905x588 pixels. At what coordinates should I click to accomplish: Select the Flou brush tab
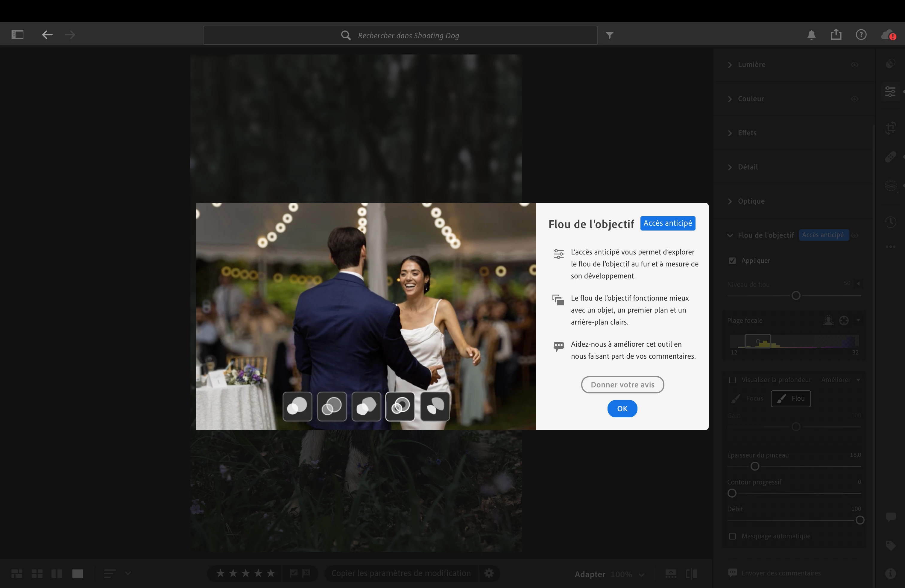click(x=791, y=398)
